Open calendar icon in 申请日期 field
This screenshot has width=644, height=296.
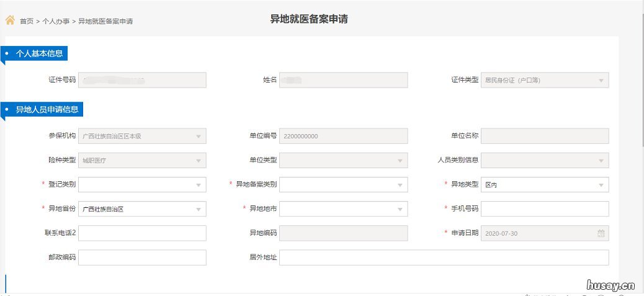point(601,233)
